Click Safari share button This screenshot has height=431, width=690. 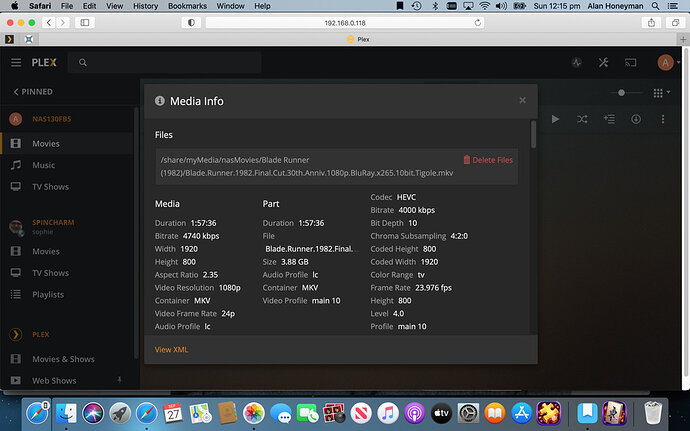click(651, 22)
